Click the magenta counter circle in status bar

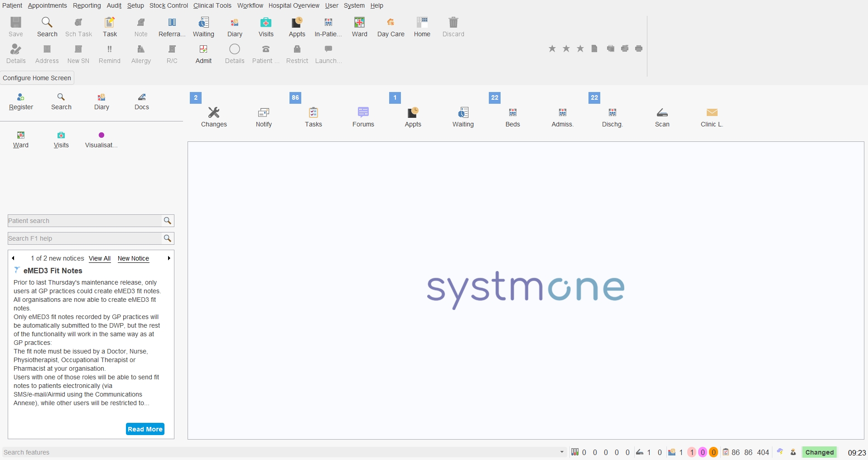[x=703, y=452]
